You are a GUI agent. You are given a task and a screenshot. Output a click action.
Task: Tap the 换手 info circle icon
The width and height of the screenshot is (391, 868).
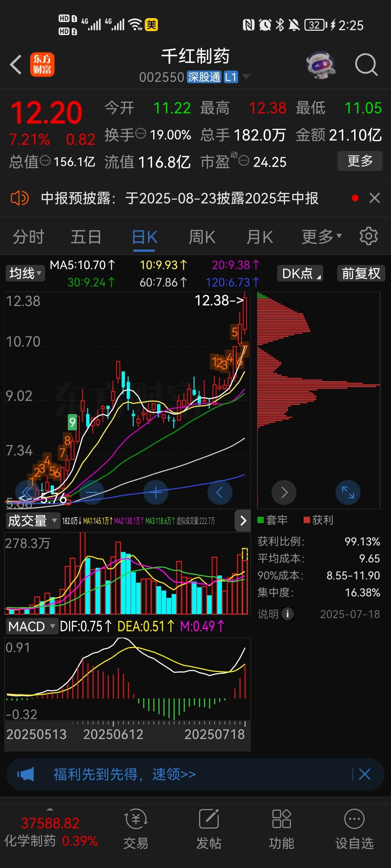coord(140,133)
